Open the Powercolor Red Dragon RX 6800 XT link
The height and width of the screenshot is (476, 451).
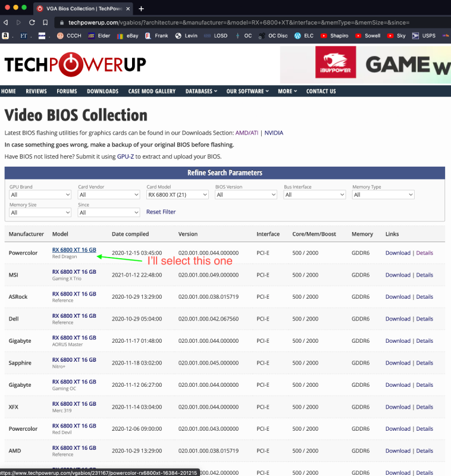[x=74, y=250]
